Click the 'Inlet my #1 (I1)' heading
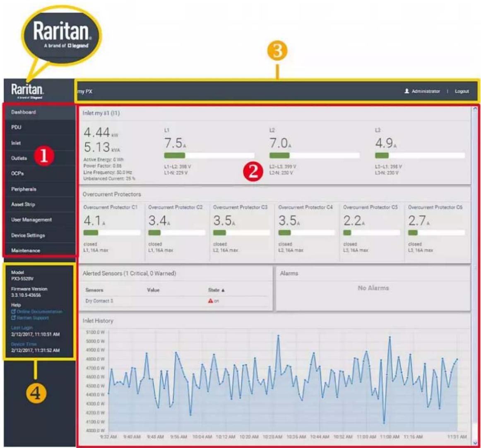Image resolution: width=481 pixels, height=448 pixels. point(101,113)
